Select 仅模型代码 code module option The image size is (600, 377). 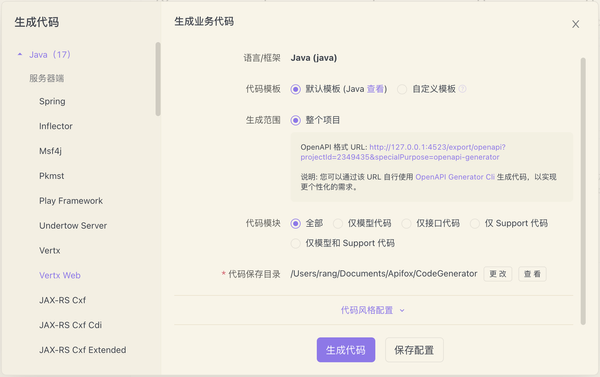pos(338,224)
